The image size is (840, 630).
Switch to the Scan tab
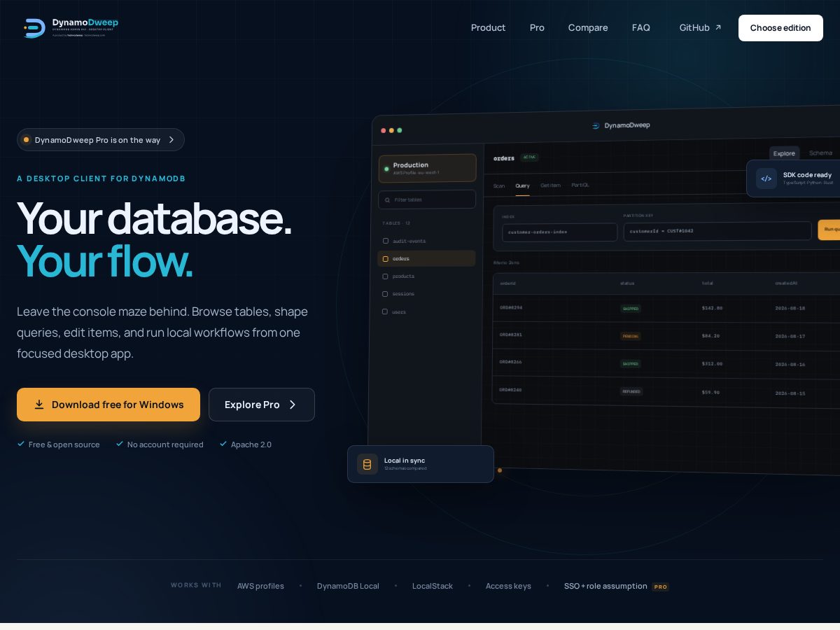499,185
